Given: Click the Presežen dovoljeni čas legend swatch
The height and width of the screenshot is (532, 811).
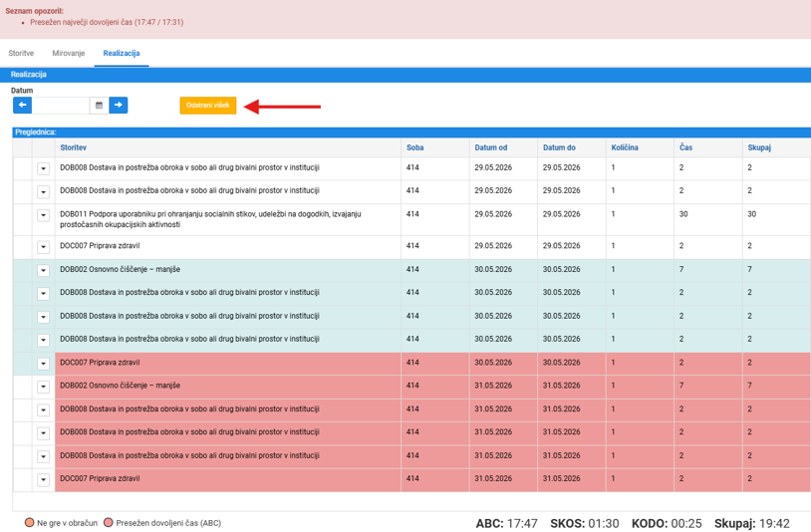Looking at the screenshot, I should [108, 522].
